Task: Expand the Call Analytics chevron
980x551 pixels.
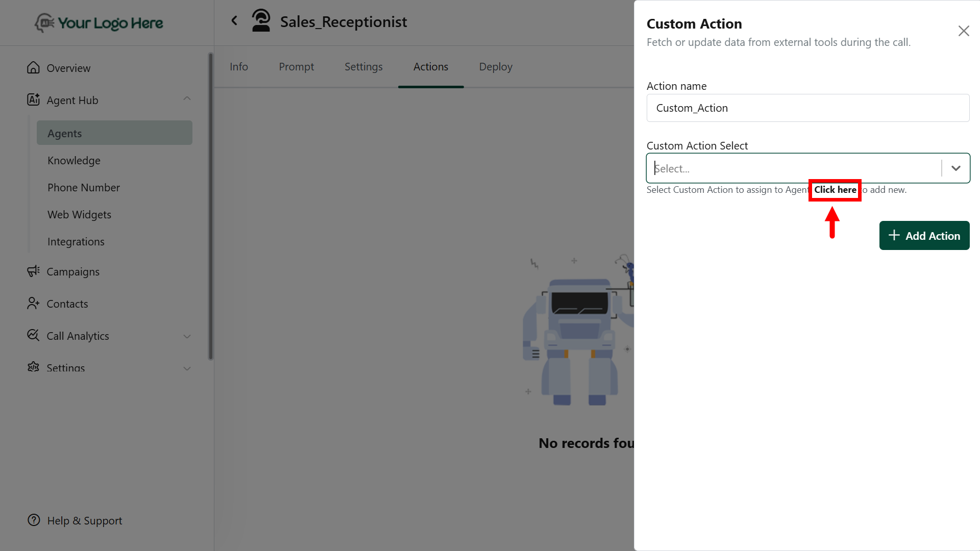Action: pos(187,336)
